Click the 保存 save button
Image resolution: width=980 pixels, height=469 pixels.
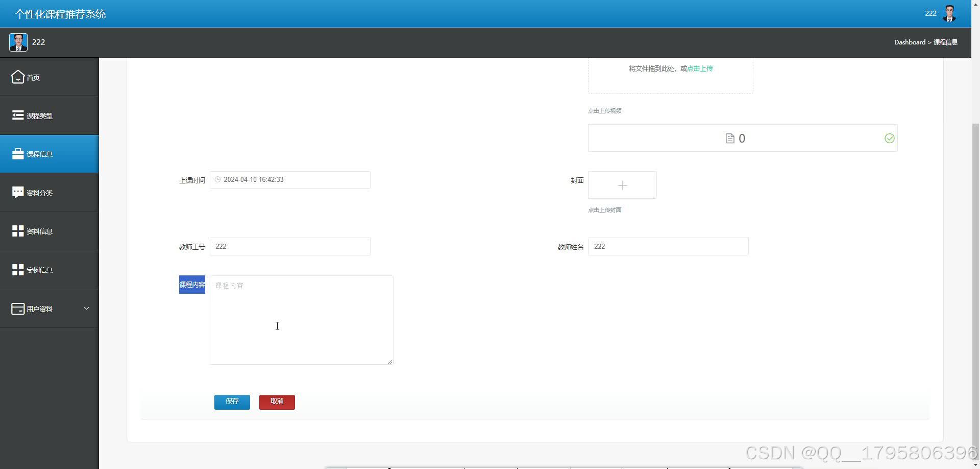tap(232, 402)
